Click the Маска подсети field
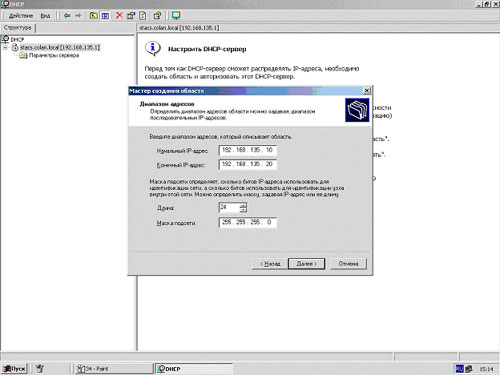The image size is (500, 375). [x=247, y=222]
